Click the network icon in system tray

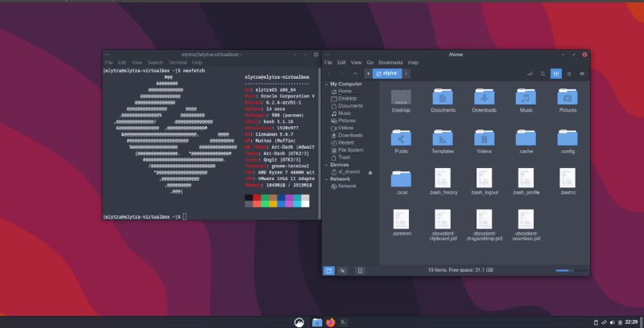pyautogui.click(x=605, y=322)
